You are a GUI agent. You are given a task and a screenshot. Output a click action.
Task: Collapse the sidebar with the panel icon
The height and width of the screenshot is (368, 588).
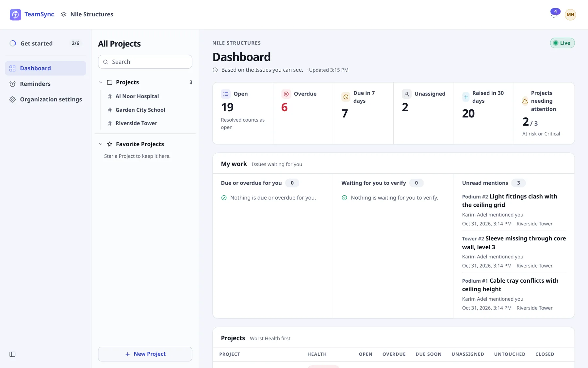coord(12,354)
